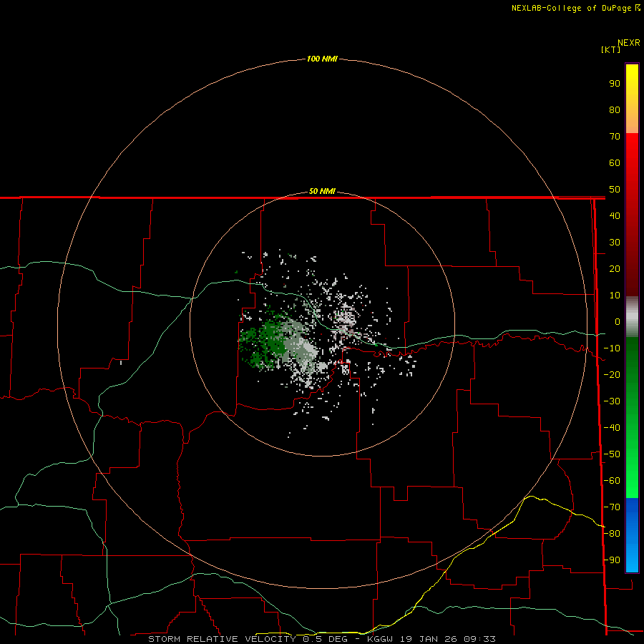Viewport: 644px width, 644px height.
Task: Click the -60 knot scale label
Action: tap(612, 481)
